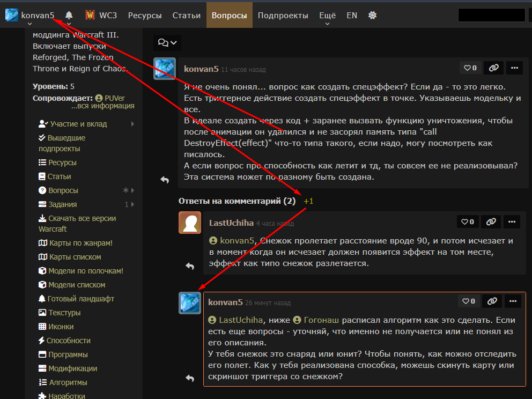Open ...вся информация link
The height and width of the screenshot is (399, 532).
point(103,106)
